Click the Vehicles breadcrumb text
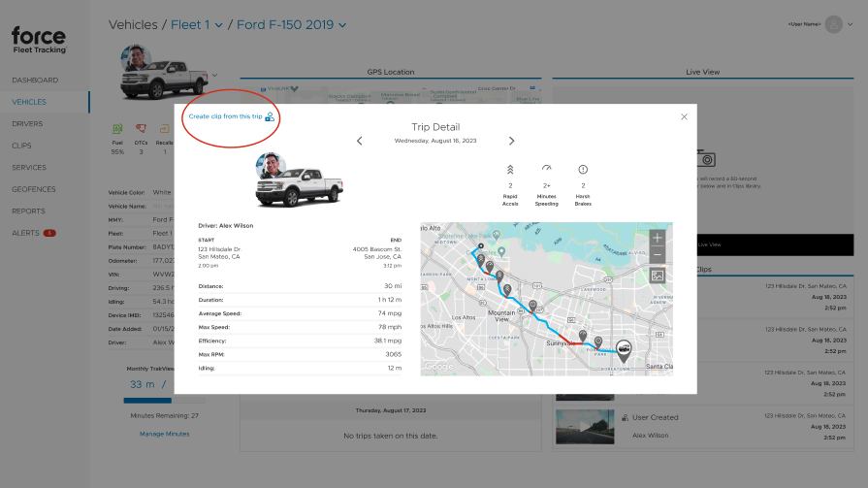Viewport: 868px width, 488px height. [x=133, y=25]
